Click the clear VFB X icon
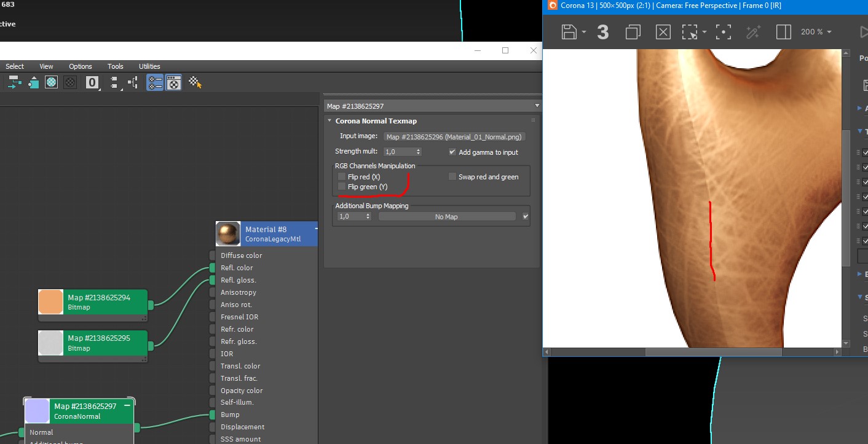 pyautogui.click(x=663, y=32)
